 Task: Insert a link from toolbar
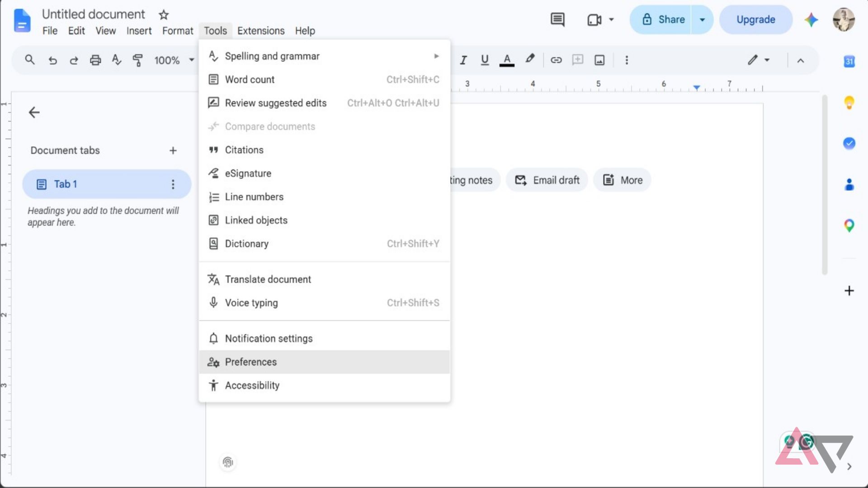click(556, 60)
